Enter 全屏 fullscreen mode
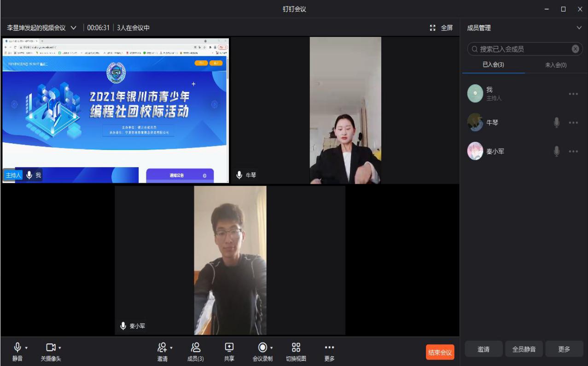Screen dimensions: 588x366 441,28
